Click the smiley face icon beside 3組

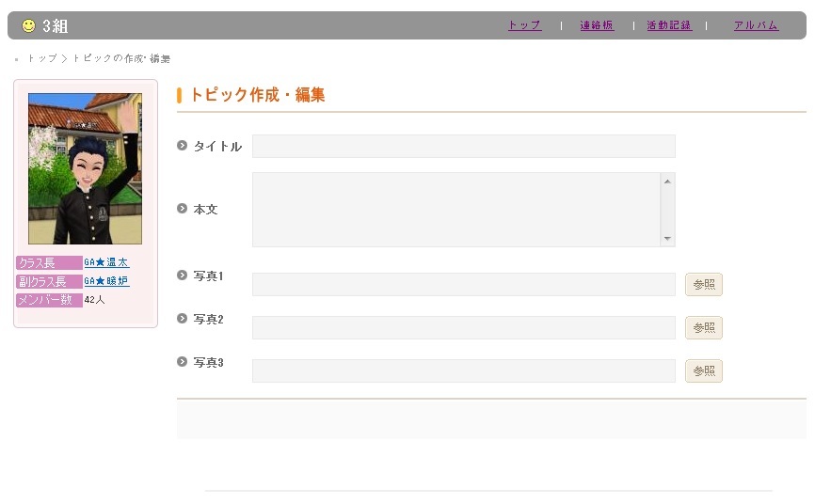[28, 25]
